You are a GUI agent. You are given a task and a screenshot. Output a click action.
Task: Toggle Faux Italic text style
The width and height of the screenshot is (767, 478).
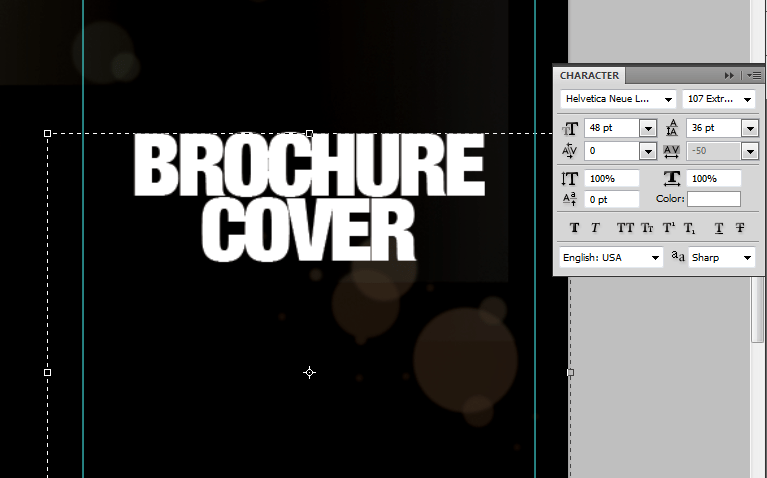pos(595,228)
